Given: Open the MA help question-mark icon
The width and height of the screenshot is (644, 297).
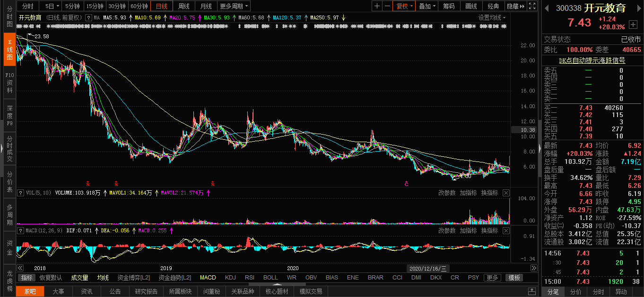Looking at the screenshot, I should [88, 17].
